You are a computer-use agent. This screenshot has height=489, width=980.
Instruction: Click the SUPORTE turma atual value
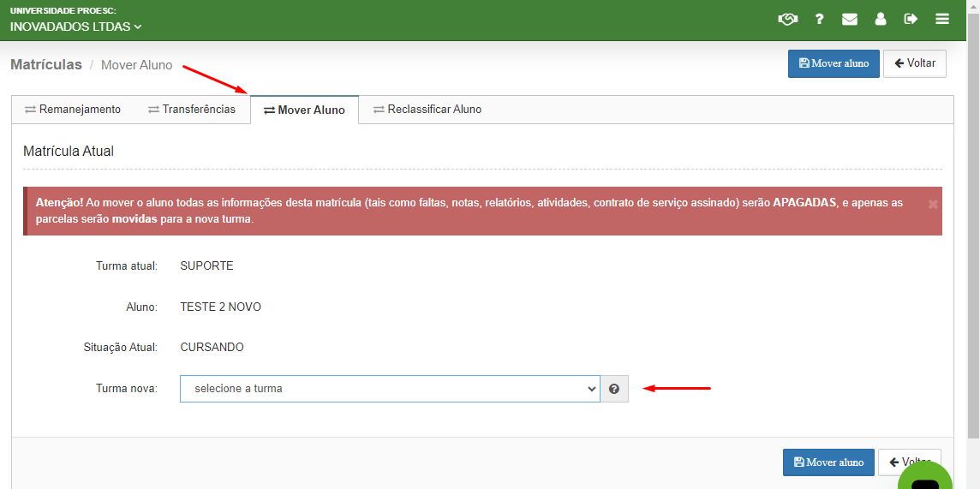(x=206, y=266)
